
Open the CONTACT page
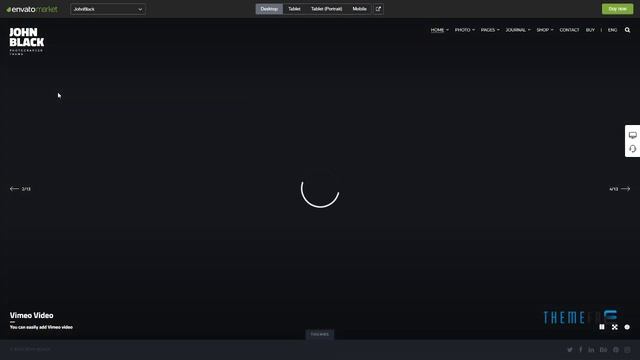[569, 30]
